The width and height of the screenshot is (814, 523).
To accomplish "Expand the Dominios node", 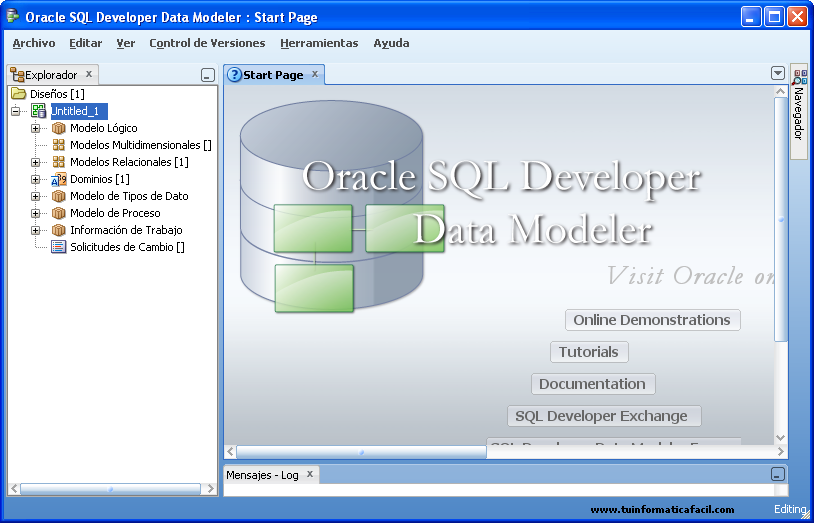I will 35,179.
